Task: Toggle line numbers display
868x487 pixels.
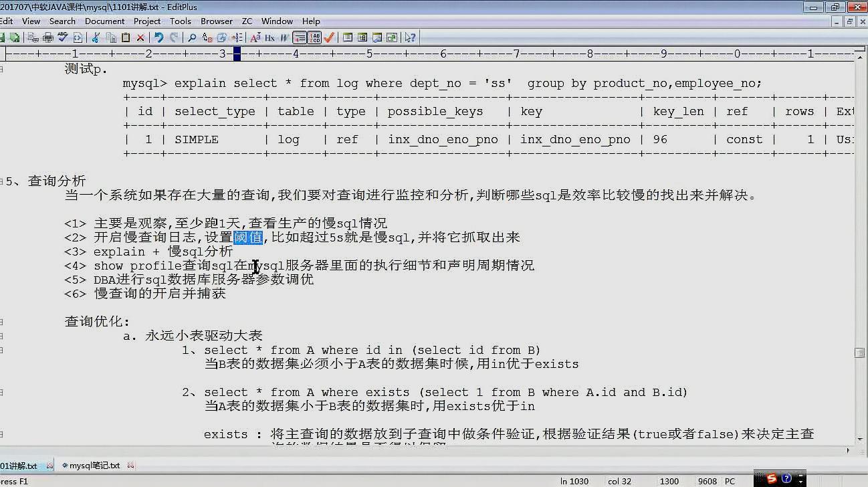Action: [314, 38]
